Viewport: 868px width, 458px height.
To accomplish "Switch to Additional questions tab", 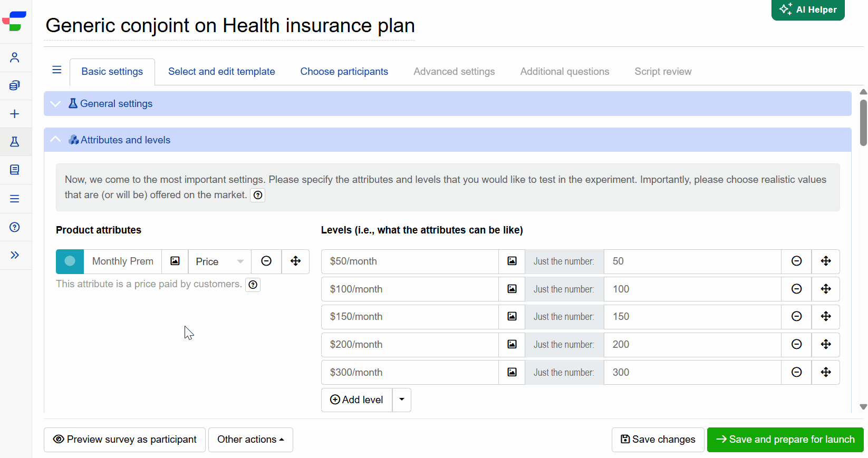I will (565, 72).
